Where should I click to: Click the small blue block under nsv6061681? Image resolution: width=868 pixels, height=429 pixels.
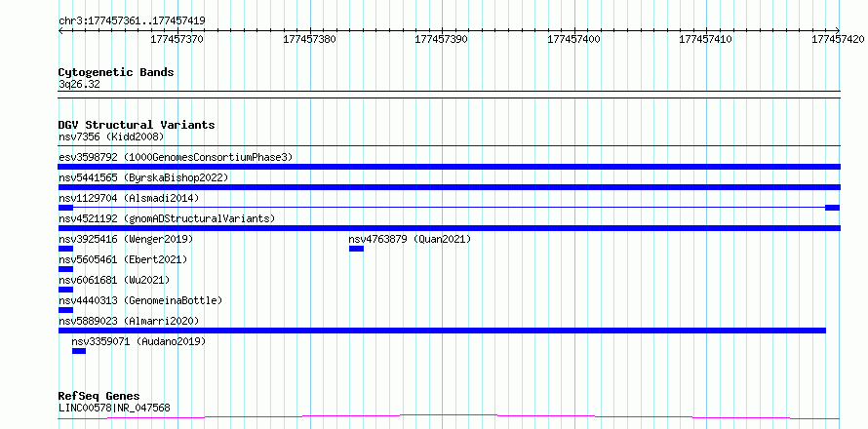point(65,290)
